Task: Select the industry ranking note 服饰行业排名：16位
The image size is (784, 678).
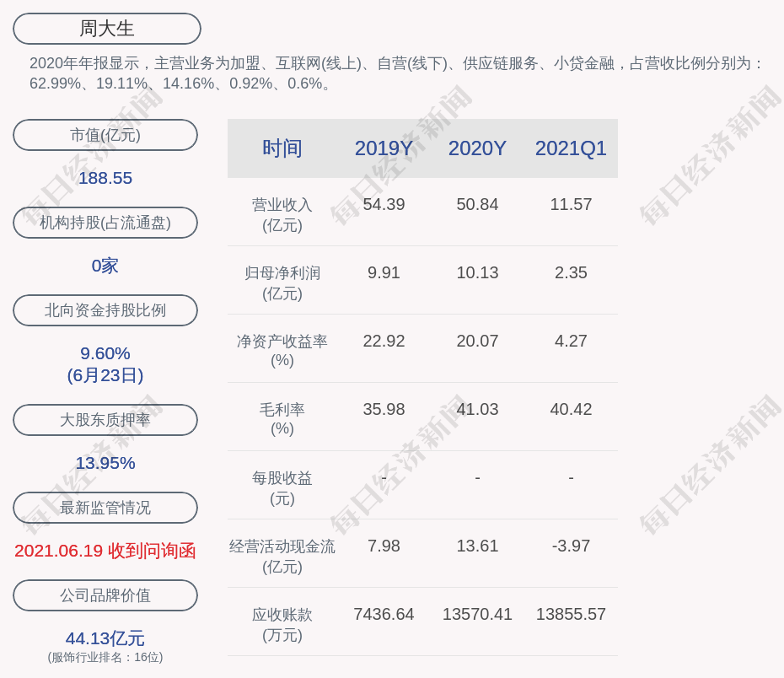Action: [x=105, y=657]
